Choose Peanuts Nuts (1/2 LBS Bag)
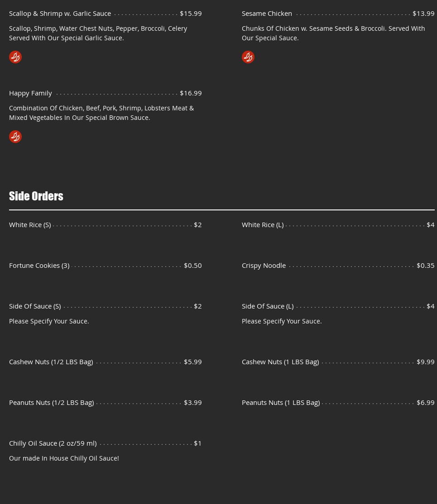 52,403
